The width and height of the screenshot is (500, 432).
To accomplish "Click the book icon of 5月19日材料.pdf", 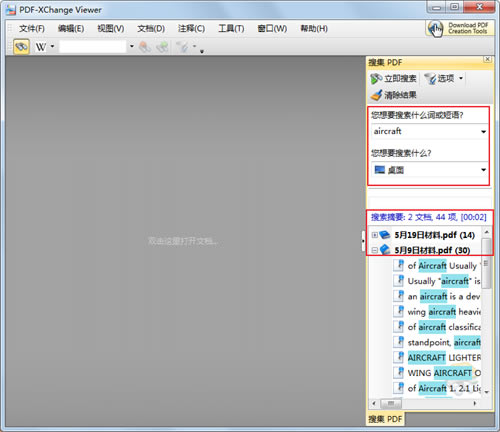I will (385, 235).
